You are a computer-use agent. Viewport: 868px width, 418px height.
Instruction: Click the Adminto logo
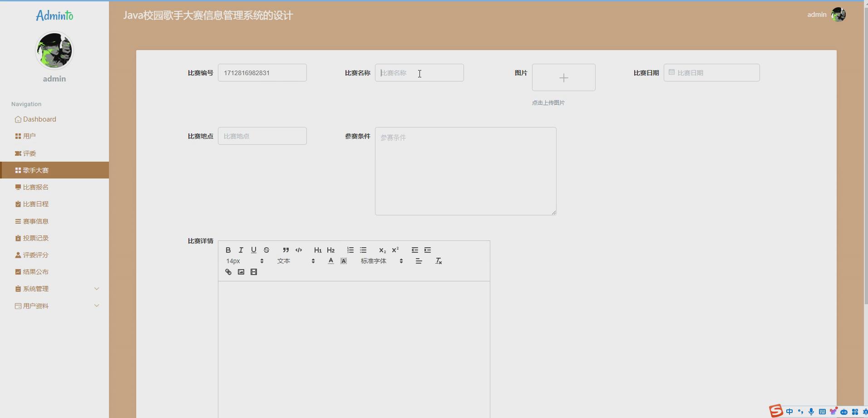(x=54, y=15)
